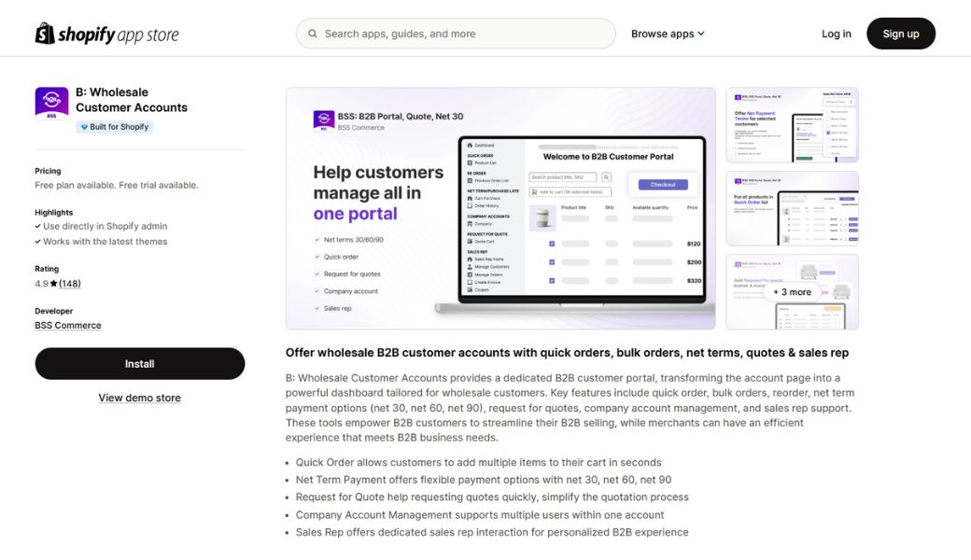Click the bullet 'Quick Order allows customers' line

478,462
